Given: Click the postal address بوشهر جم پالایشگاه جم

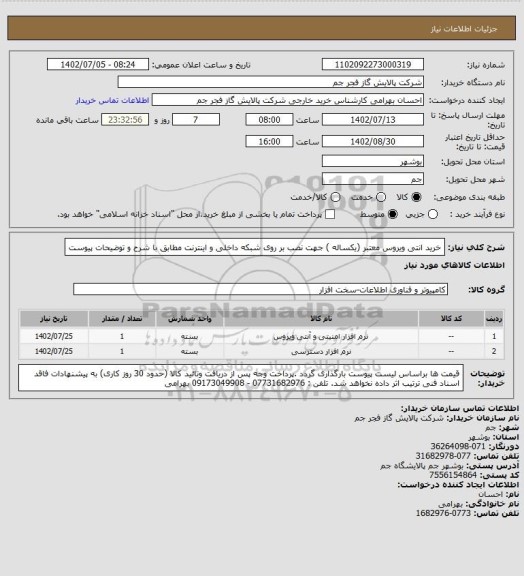Looking at the screenshot, I should (x=422, y=465).
